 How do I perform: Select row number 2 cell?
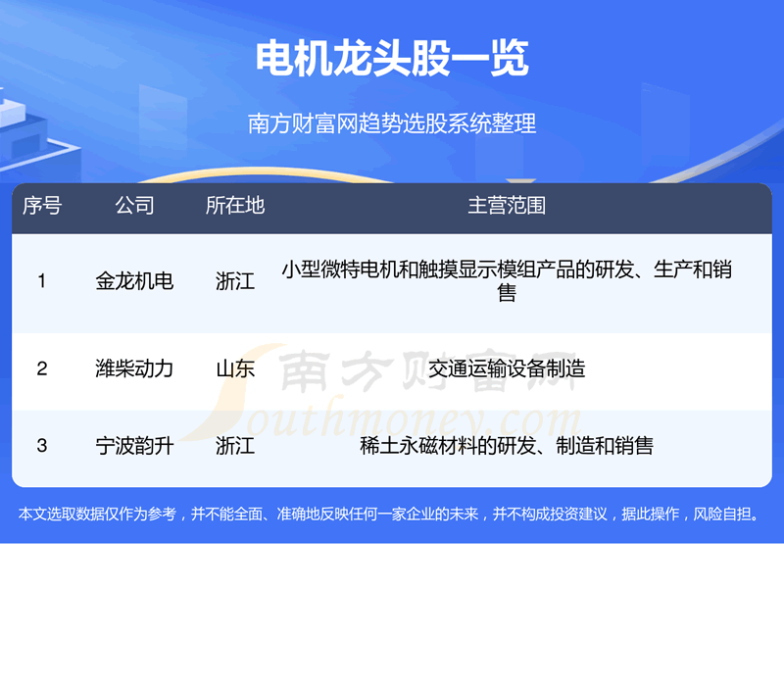pyautogui.click(x=41, y=368)
